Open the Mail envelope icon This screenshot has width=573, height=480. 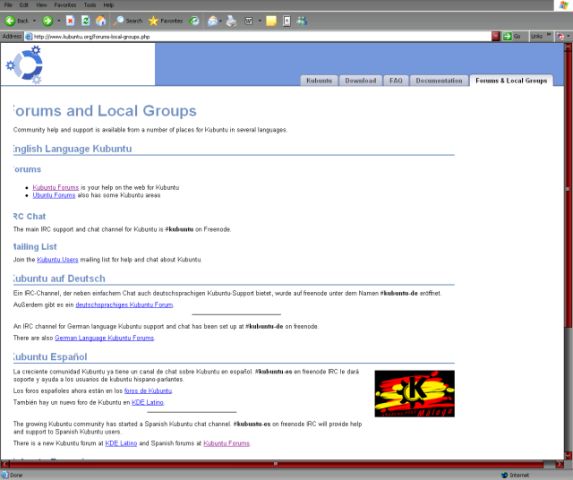[212, 21]
